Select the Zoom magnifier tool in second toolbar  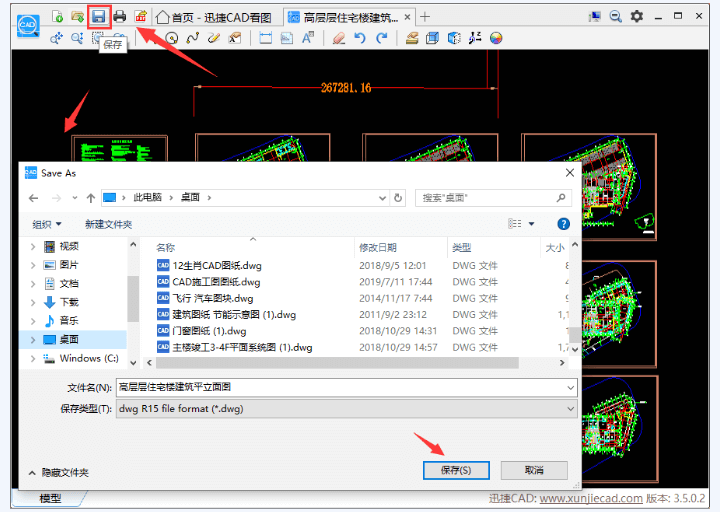coord(77,38)
